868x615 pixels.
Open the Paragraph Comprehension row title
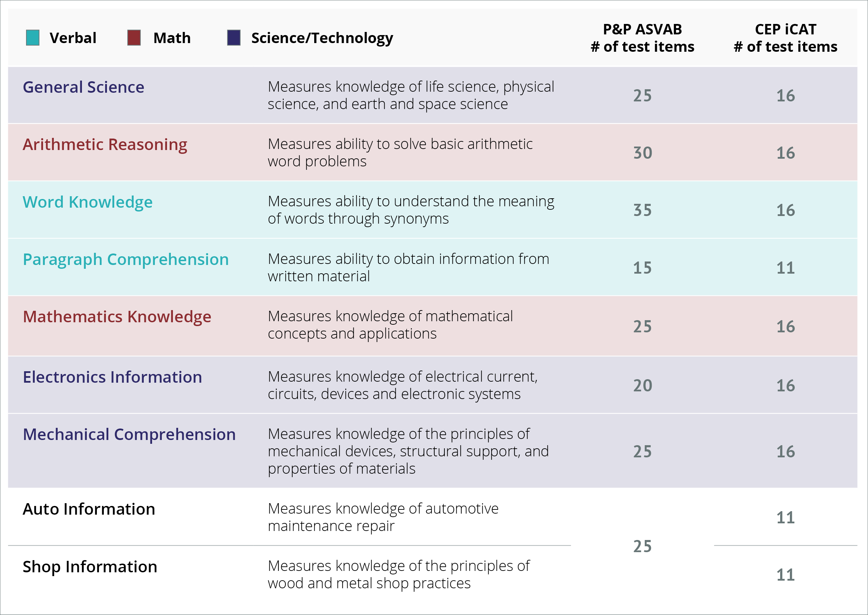pos(126,260)
